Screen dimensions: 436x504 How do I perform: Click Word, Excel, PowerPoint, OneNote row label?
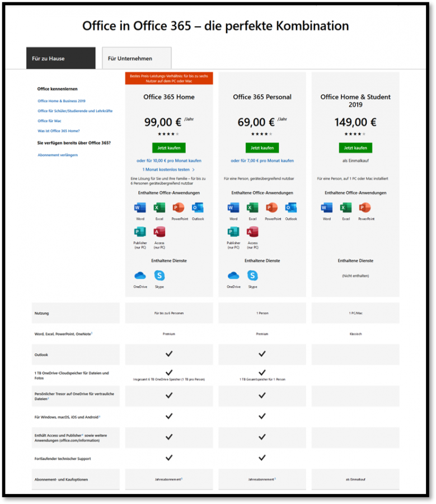coord(63,334)
